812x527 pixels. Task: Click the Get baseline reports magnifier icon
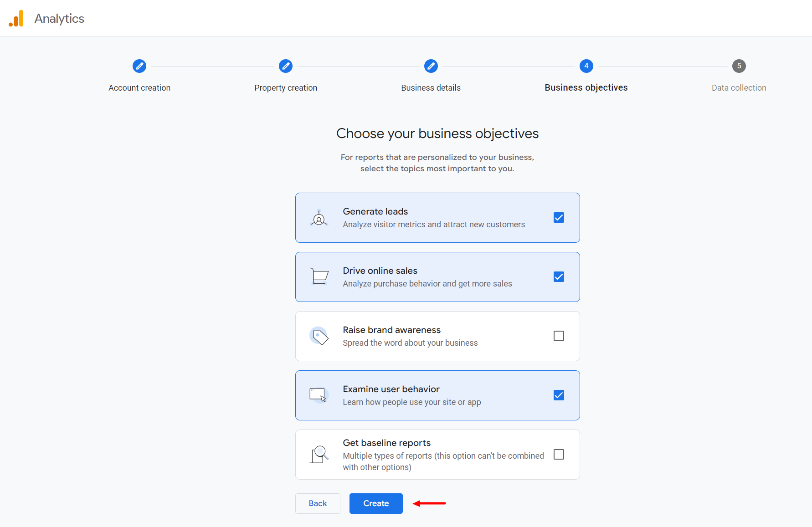pos(319,455)
